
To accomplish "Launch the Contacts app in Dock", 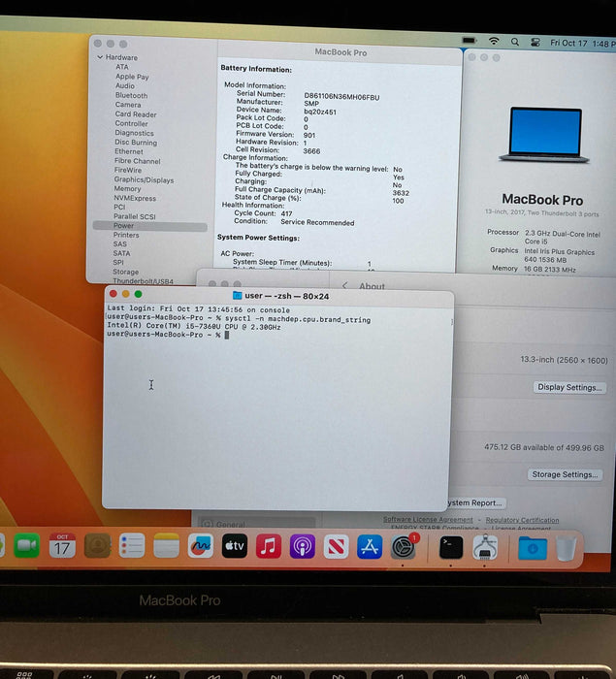I will [x=97, y=545].
